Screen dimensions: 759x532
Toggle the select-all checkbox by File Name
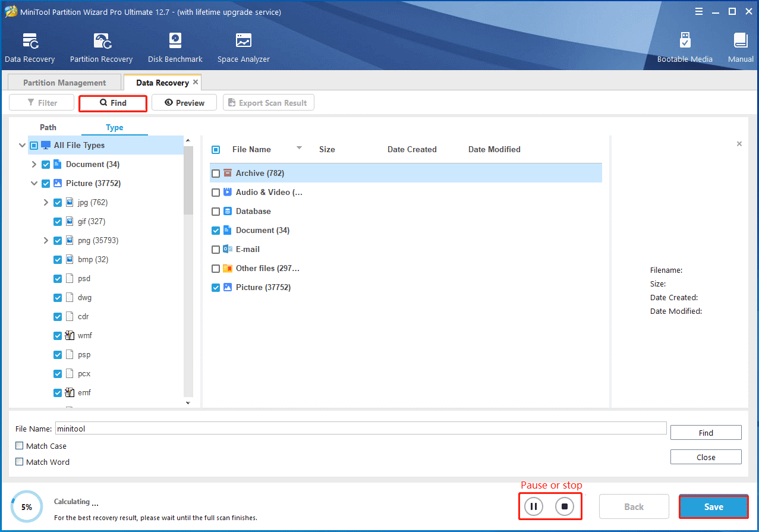coord(216,150)
